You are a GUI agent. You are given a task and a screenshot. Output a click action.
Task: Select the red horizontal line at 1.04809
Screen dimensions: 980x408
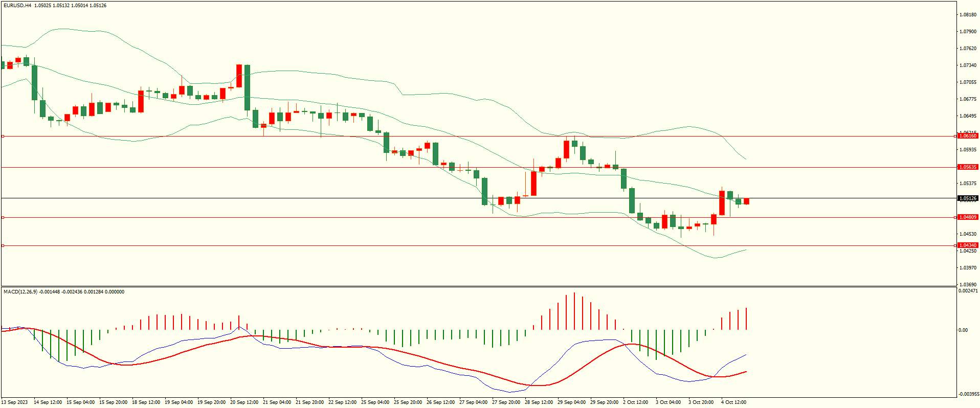pos(478,217)
